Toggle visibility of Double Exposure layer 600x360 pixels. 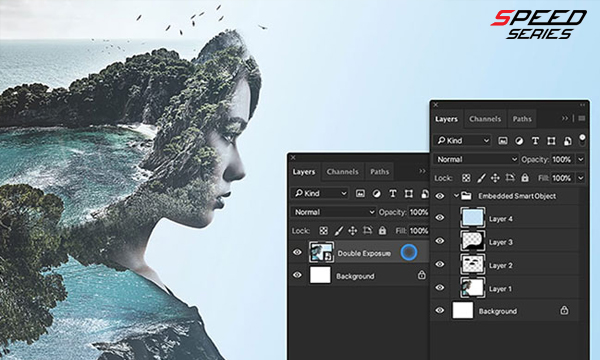click(x=297, y=252)
